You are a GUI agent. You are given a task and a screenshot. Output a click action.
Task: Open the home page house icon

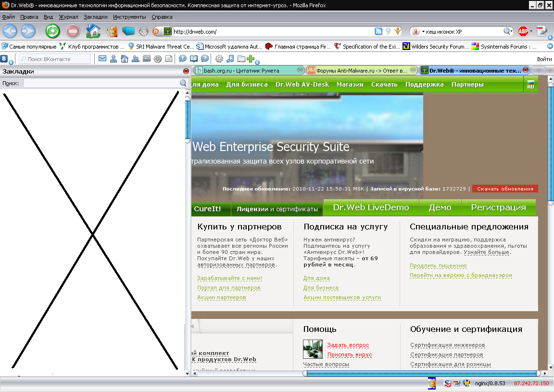[x=93, y=31]
